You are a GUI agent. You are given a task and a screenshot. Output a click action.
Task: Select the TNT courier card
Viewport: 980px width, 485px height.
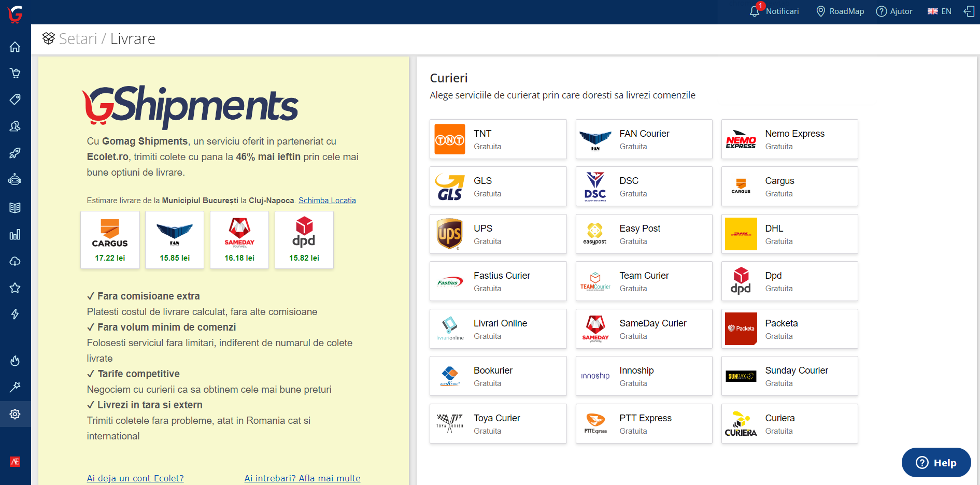[x=498, y=139]
